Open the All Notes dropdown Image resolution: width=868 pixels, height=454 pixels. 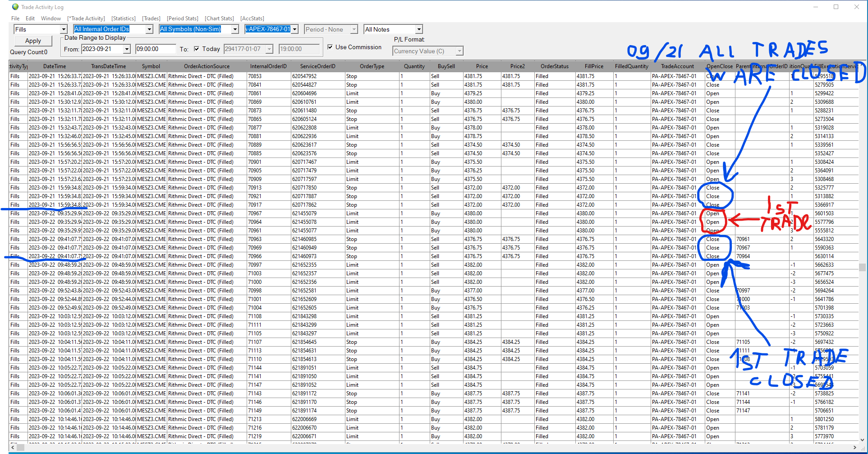point(419,29)
